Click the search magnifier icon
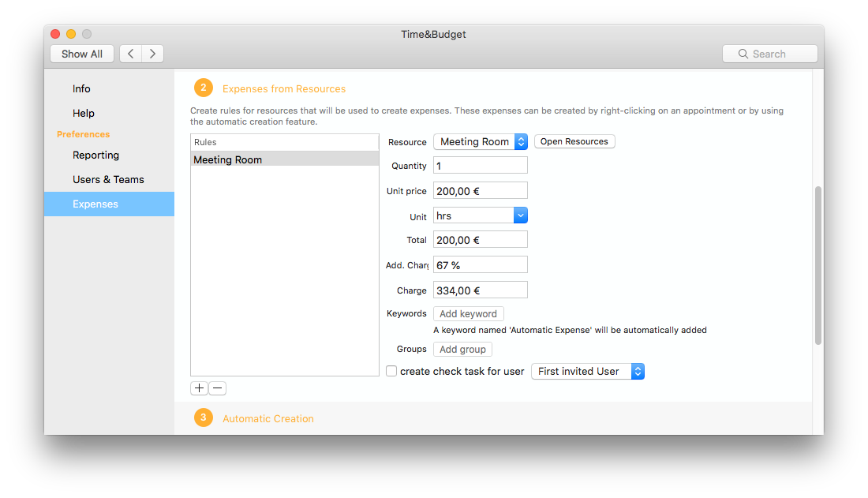868x498 pixels. click(x=743, y=54)
